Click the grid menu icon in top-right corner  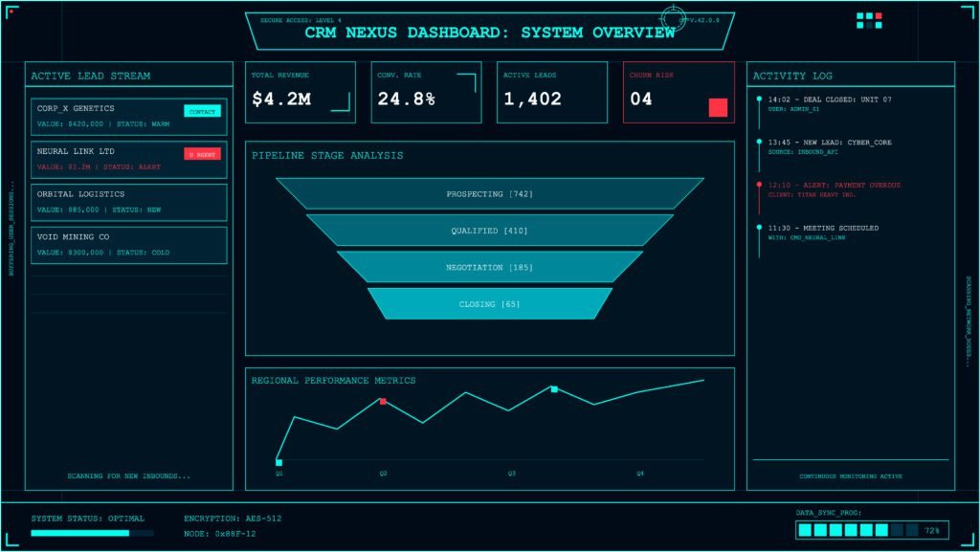pyautogui.click(x=869, y=20)
